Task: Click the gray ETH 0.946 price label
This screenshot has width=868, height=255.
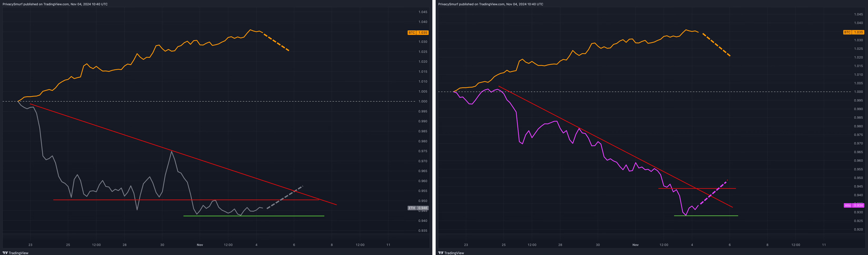Action: pos(418,208)
